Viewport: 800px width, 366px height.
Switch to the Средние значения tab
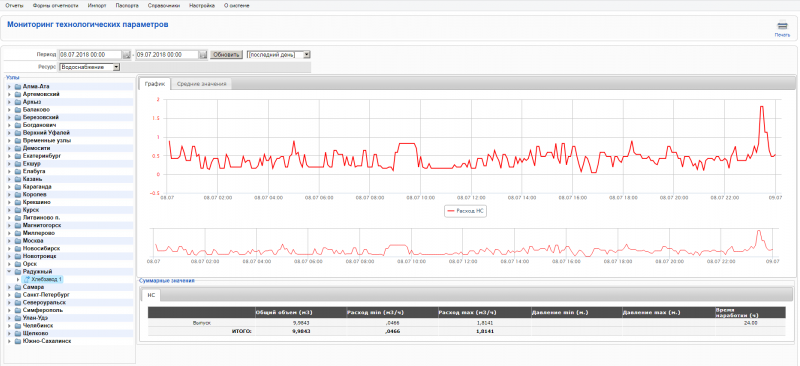pyautogui.click(x=201, y=84)
